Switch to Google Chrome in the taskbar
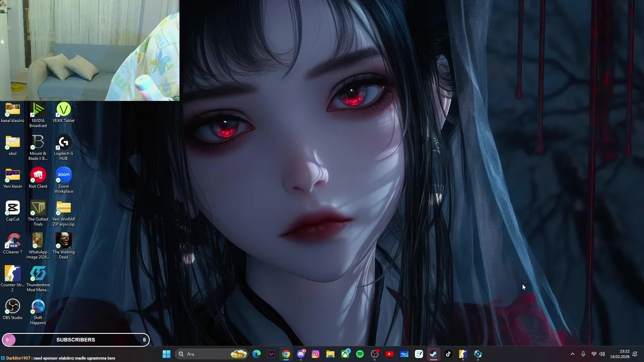The image size is (644, 362). click(286, 354)
